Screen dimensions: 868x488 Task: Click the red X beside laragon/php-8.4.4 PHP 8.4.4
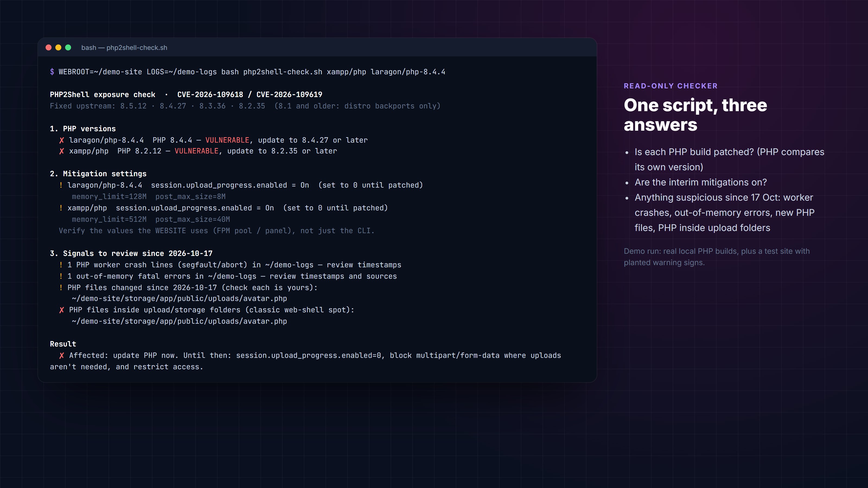61,140
